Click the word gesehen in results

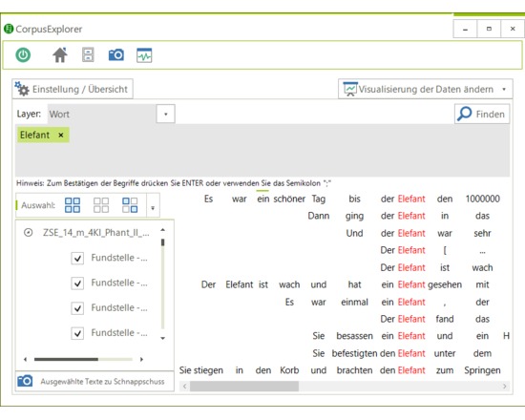[x=445, y=284]
